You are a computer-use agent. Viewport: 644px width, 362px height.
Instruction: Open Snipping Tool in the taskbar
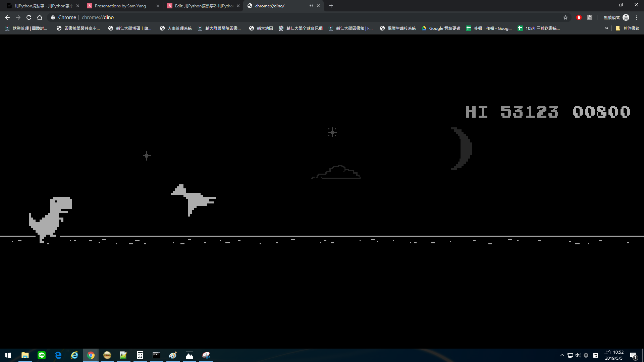point(206,355)
